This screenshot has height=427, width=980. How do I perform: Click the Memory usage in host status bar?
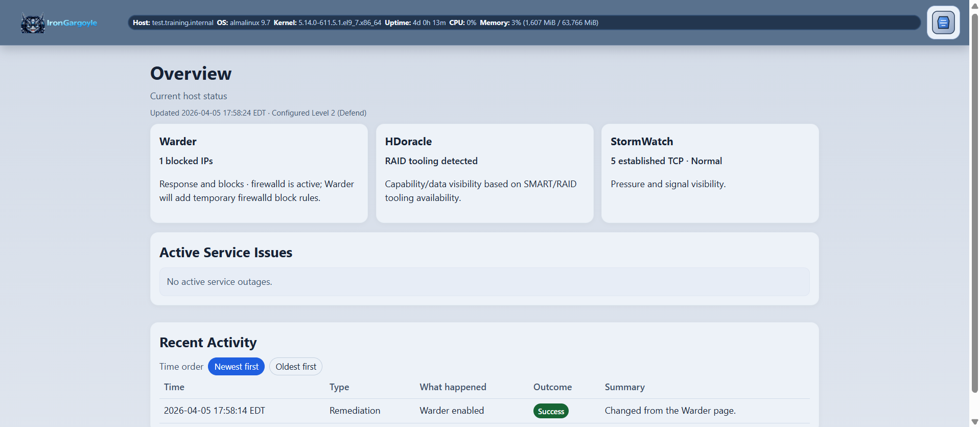click(x=539, y=23)
